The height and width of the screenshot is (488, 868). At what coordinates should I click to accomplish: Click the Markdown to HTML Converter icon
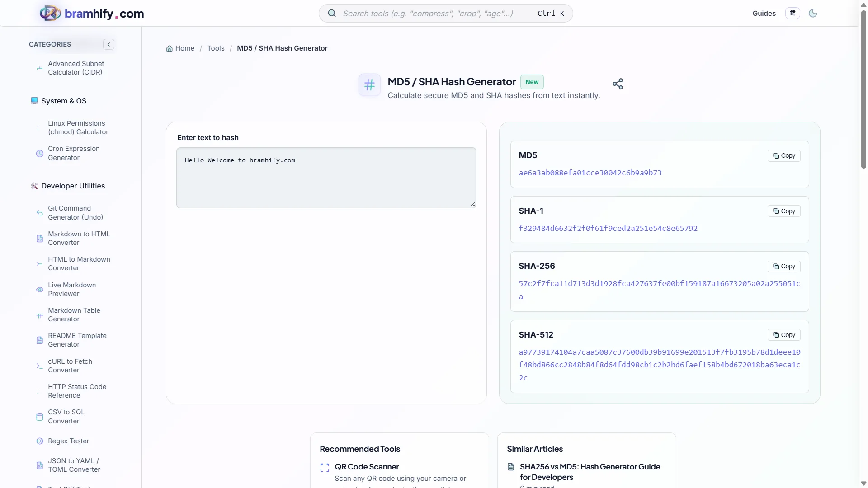click(x=40, y=239)
